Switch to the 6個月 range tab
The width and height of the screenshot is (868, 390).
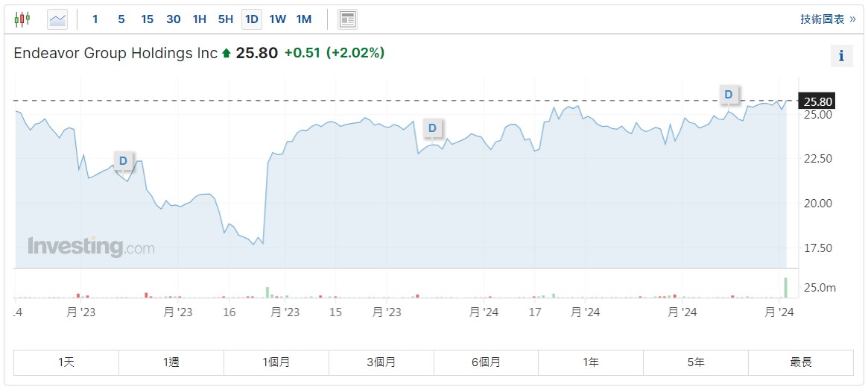pos(486,362)
